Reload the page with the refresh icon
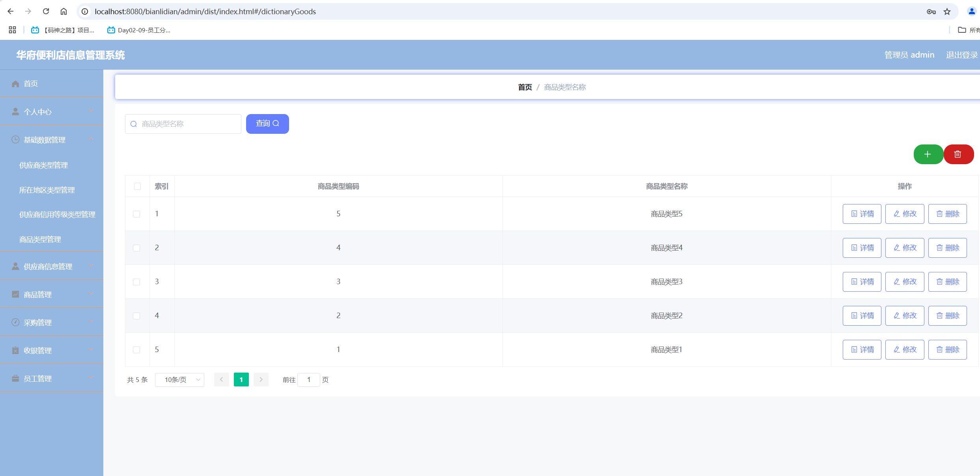 point(46,11)
